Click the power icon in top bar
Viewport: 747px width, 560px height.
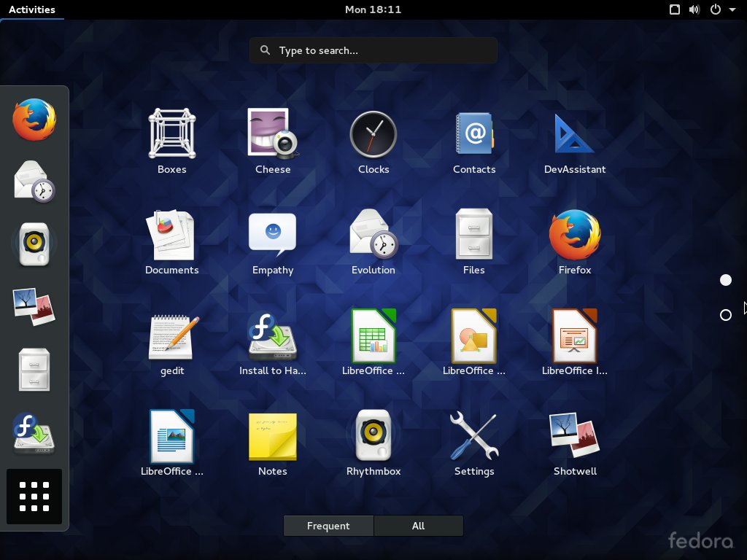(715, 9)
